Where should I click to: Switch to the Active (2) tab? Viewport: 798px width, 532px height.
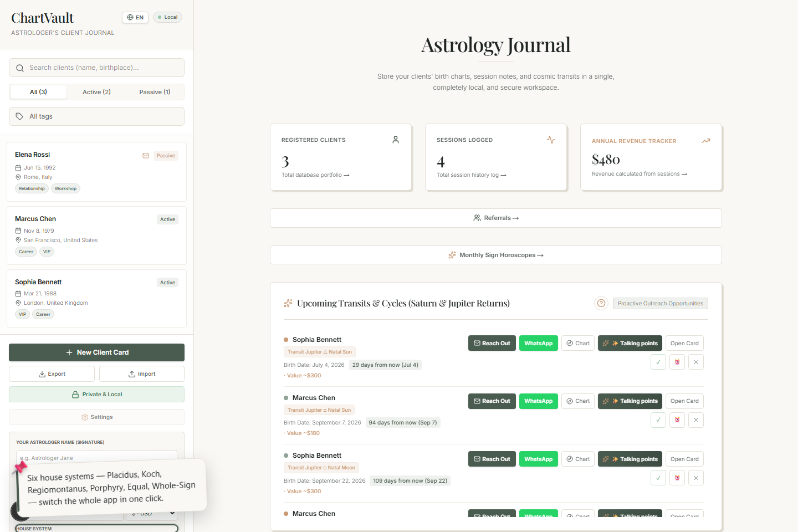(96, 92)
